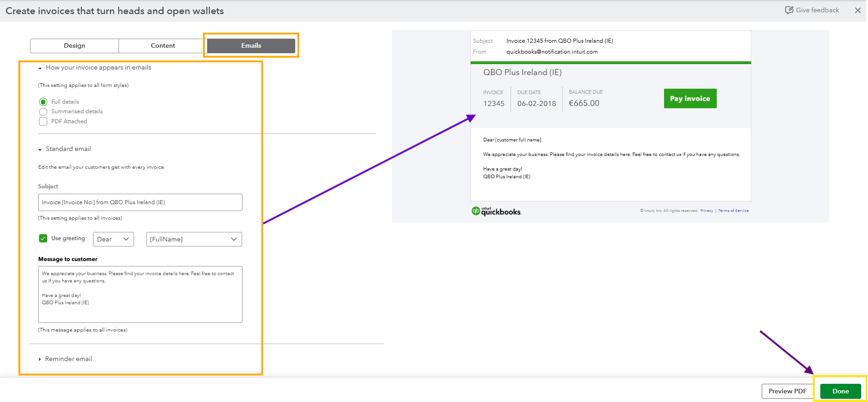Click the sender address quickbooks@notification.intuit.com
Viewport: 868px width, 402px height.
point(552,52)
